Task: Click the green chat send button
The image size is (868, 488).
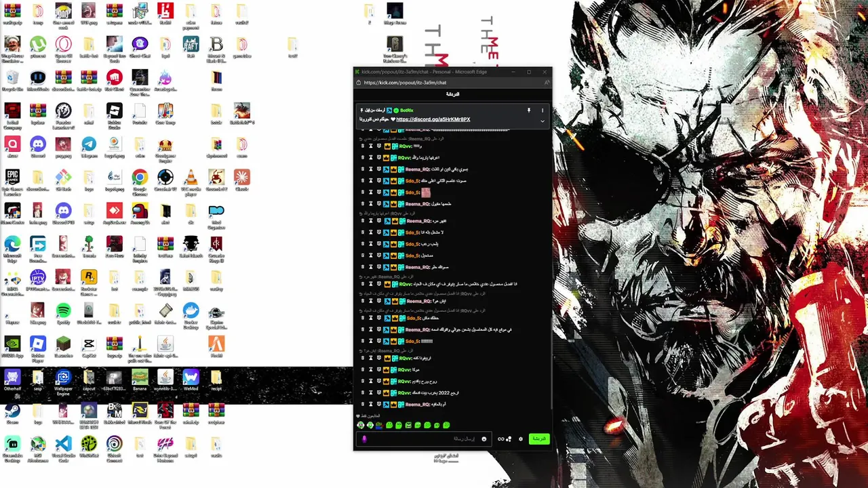Action: [539, 439]
